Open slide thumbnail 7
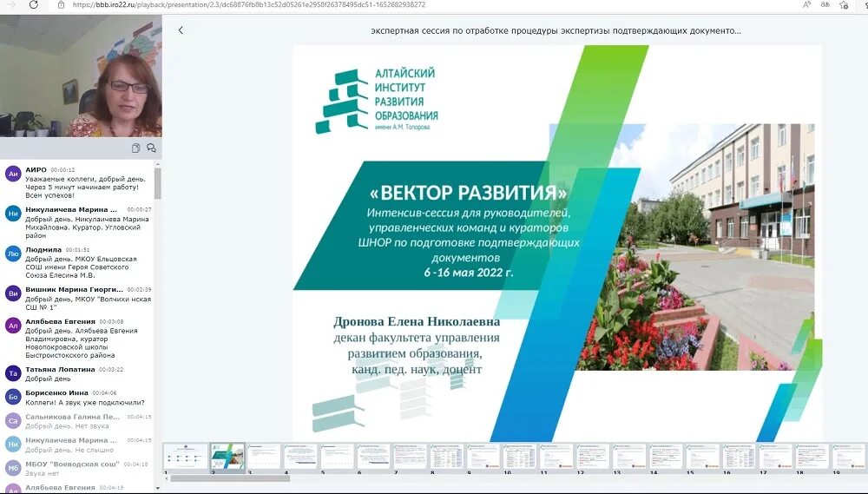 [411, 458]
